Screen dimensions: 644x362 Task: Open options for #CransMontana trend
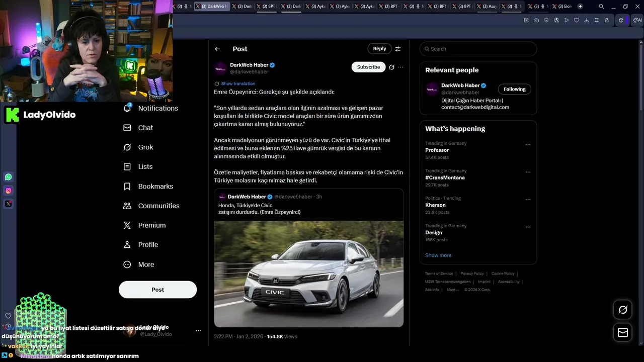tap(528, 172)
